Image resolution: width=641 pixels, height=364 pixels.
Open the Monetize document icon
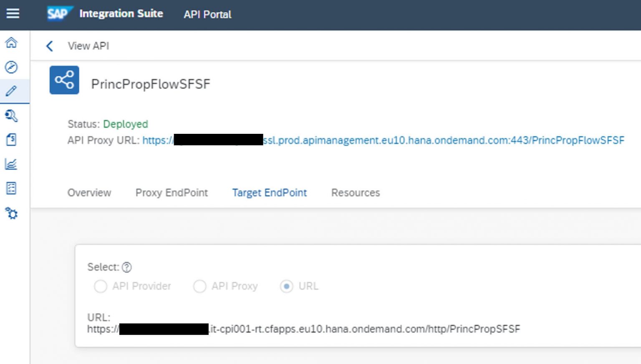point(12,140)
